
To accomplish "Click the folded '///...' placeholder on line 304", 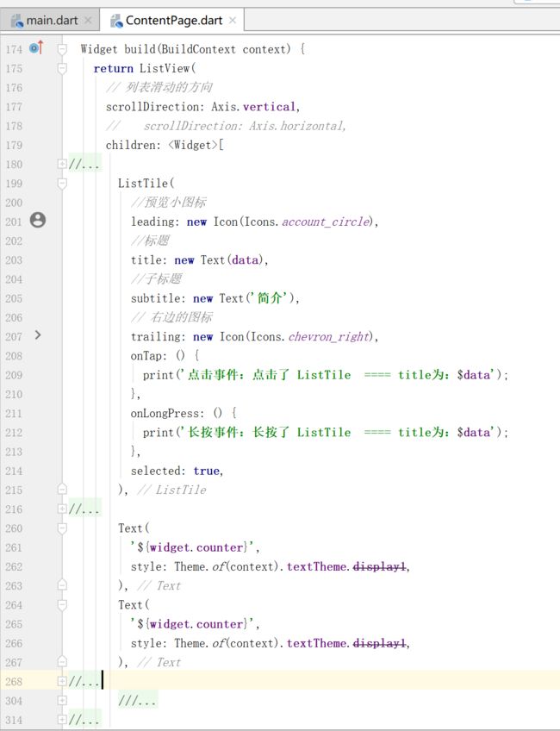I will click(x=138, y=701).
